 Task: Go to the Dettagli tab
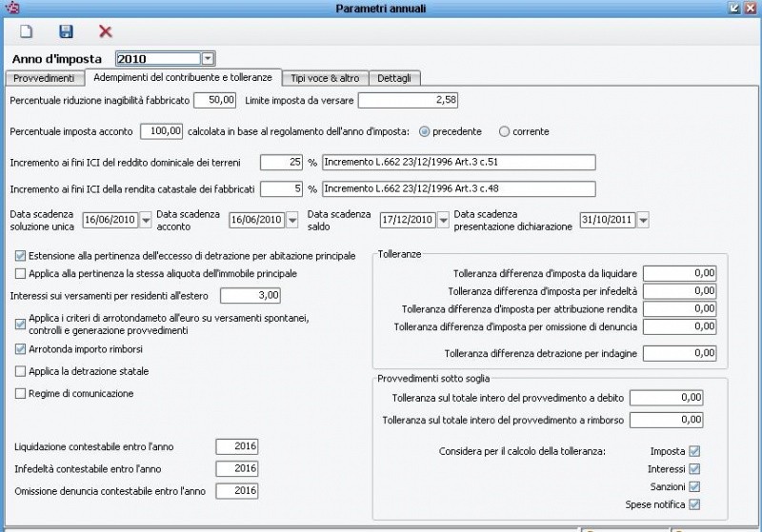[x=394, y=78]
